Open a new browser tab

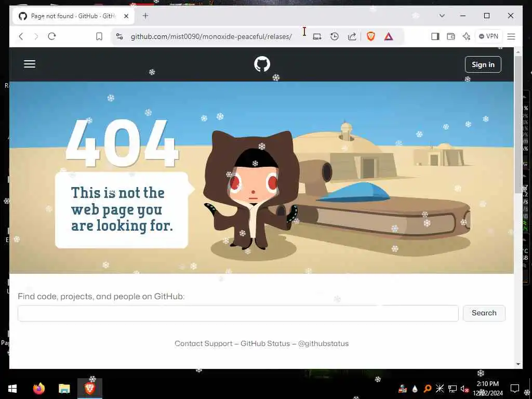coord(145,16)
